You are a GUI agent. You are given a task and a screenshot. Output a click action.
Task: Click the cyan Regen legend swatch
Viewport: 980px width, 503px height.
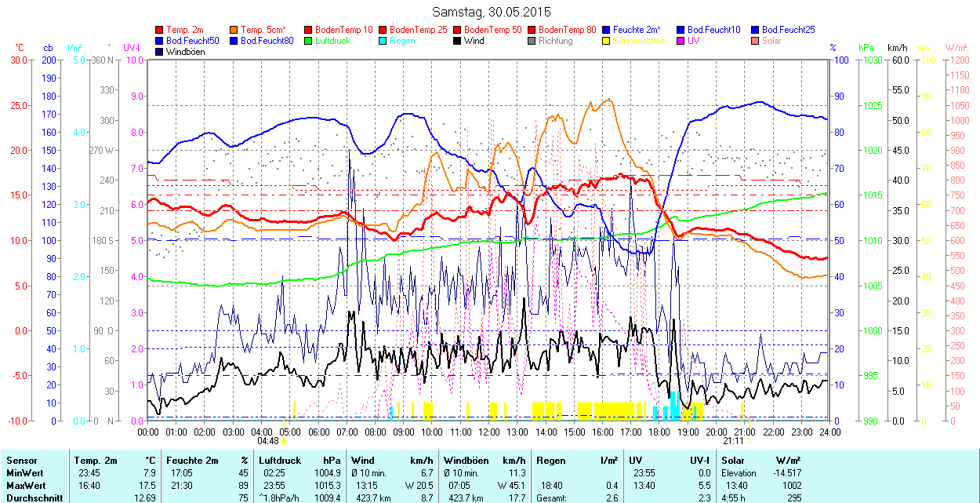[383, 41]
